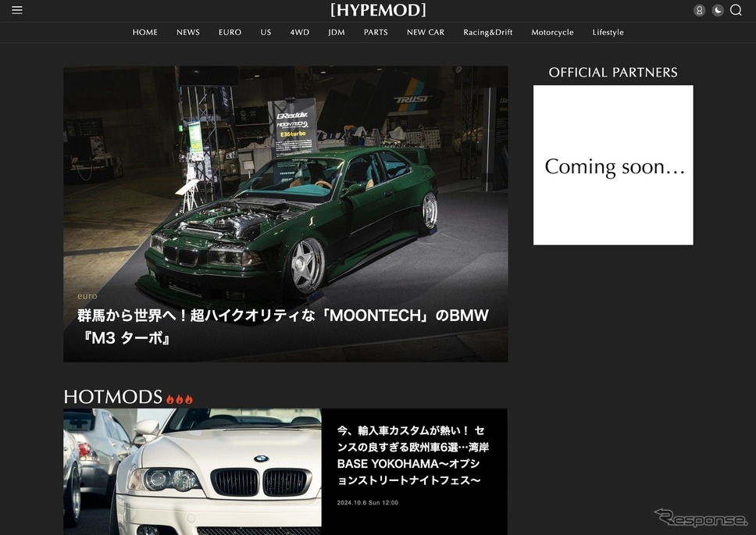
Task: Open the white BMW thumbnail in HOTMODS
Action: (x=192, y=472)
